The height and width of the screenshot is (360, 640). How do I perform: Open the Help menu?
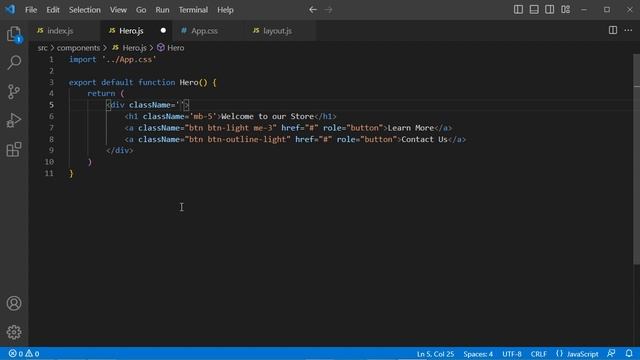225,10
